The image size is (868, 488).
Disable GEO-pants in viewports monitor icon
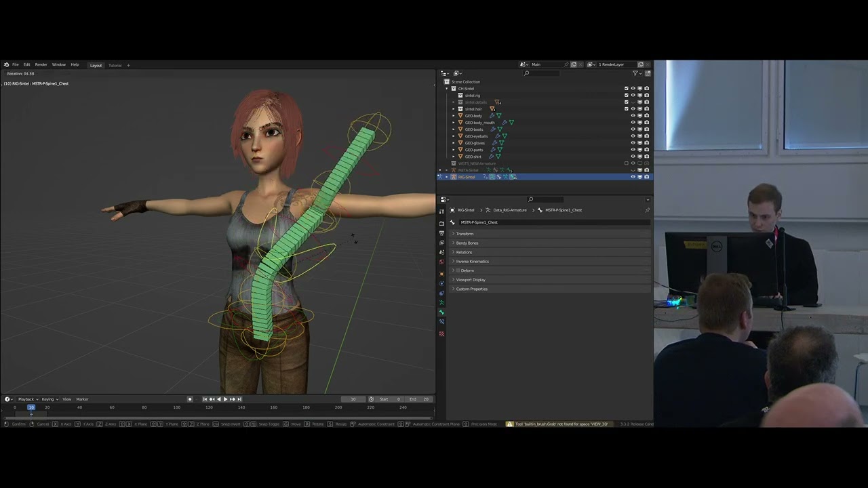tap(639, 150)
